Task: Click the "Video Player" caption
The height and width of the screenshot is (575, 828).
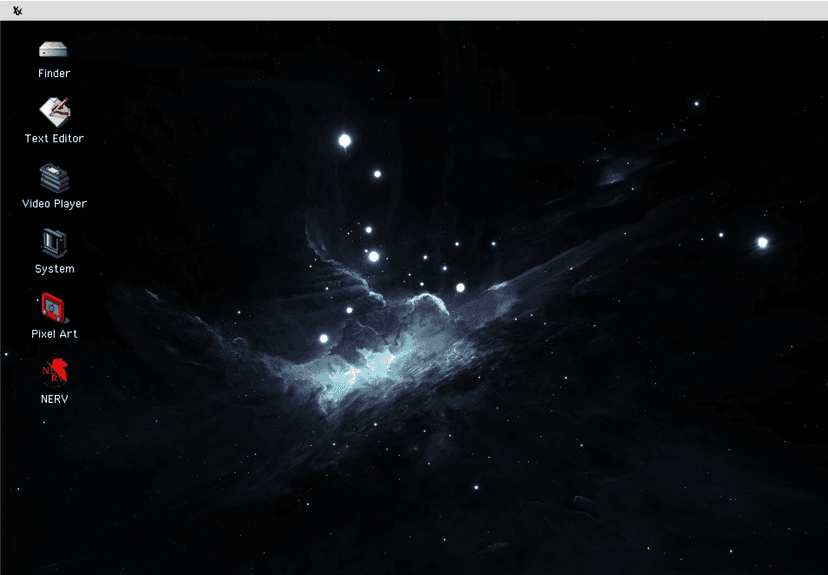Action: (x=54, y=204)
